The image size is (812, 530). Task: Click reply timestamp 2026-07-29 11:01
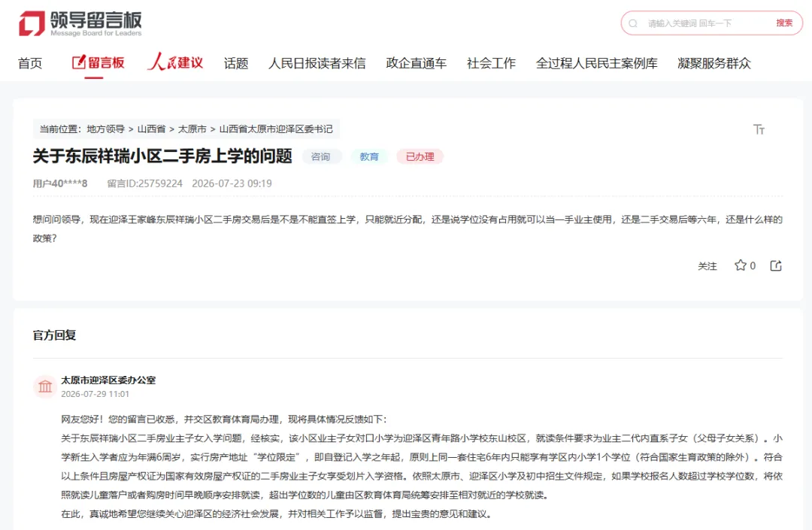click(95, 394)
